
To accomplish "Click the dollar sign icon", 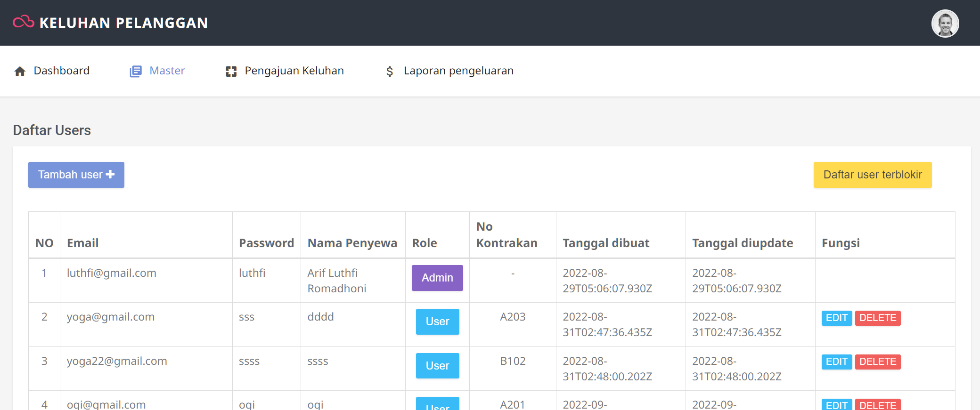I will [390, 71].
